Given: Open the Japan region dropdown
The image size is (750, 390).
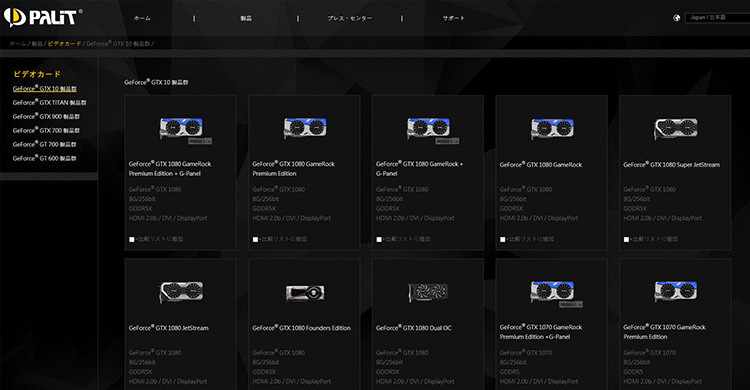Looking at the screenshot, I should [717, 18].
